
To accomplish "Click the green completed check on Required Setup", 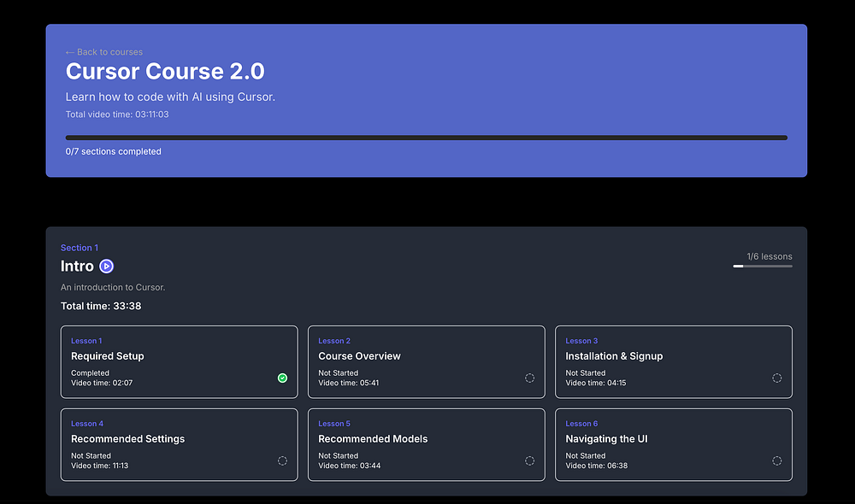I will pyautogui.click(x=282, y=378).
